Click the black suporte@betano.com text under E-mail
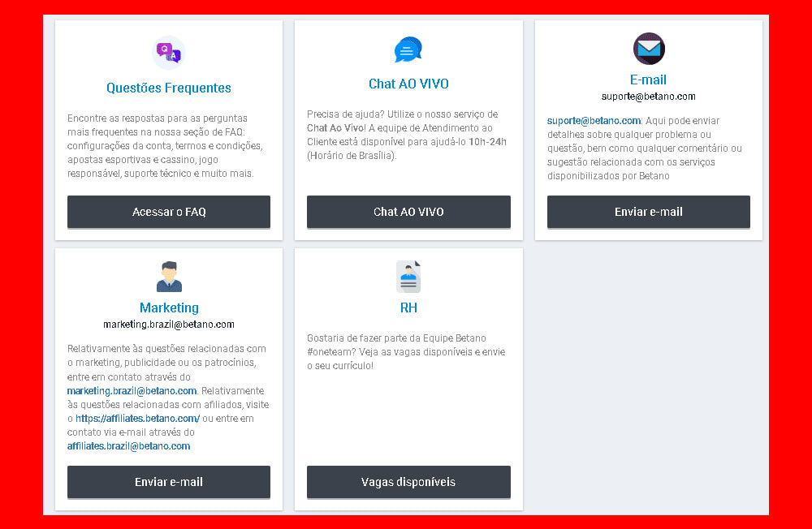The image size is (812, 529). 648,97
